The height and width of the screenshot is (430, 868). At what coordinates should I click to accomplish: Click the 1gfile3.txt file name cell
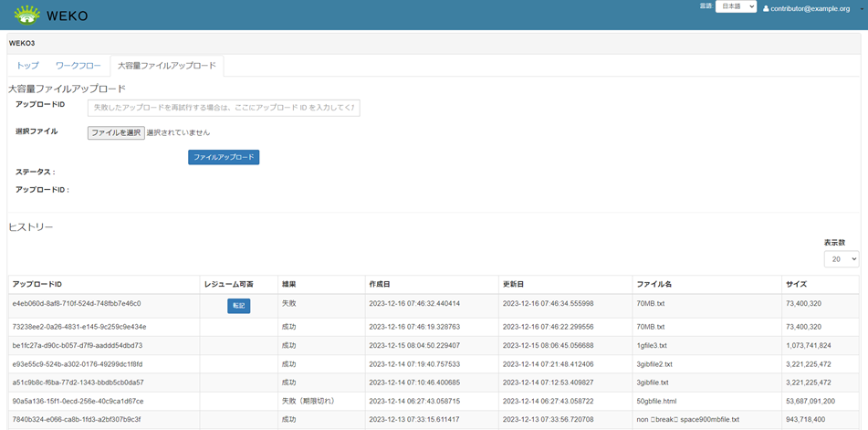pyautogui.click(x=652, y=346)
